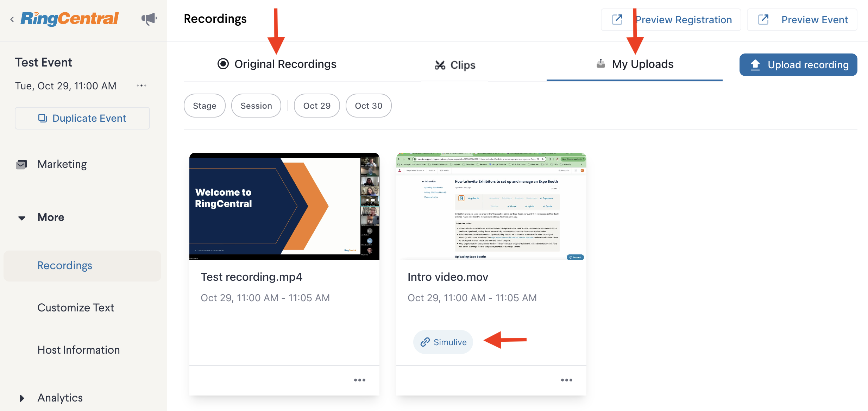Open Host Information in the sidebar

78,350
